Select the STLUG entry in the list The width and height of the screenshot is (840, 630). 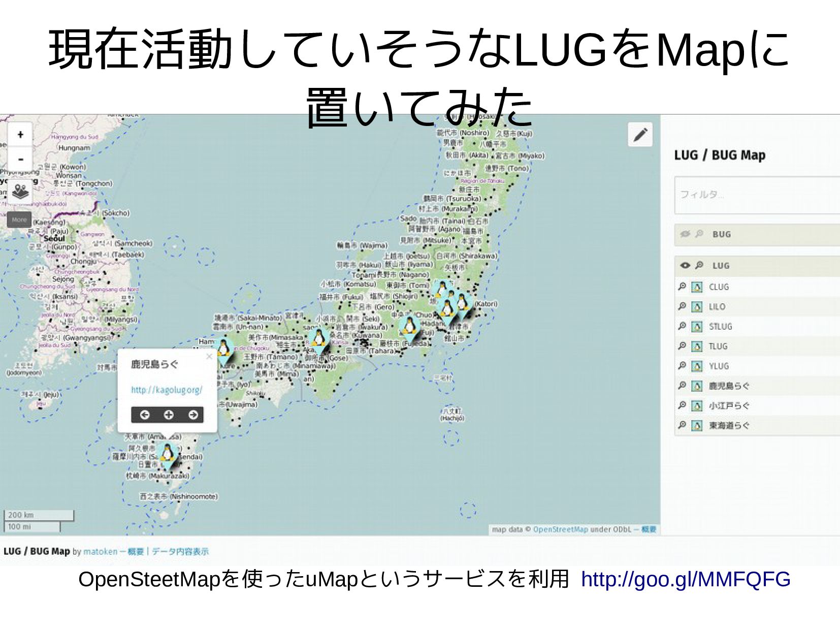tap(720, 327)
